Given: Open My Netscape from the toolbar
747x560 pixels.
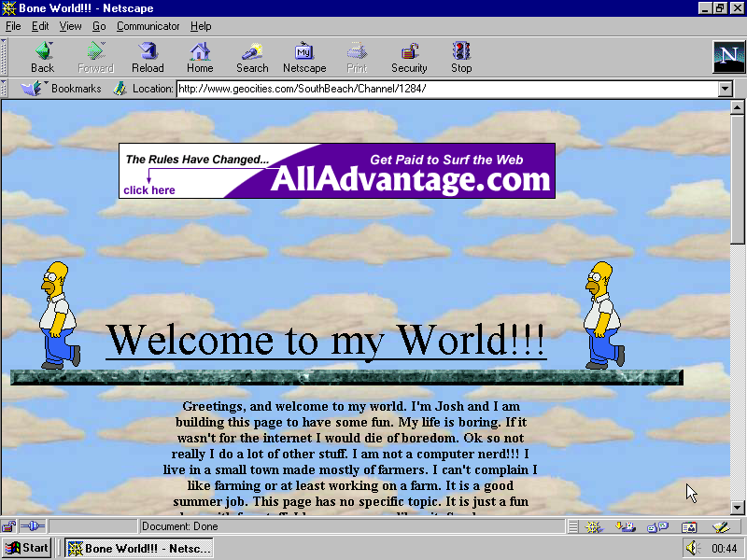Looking at the screenshot, I should pos(304,57).
